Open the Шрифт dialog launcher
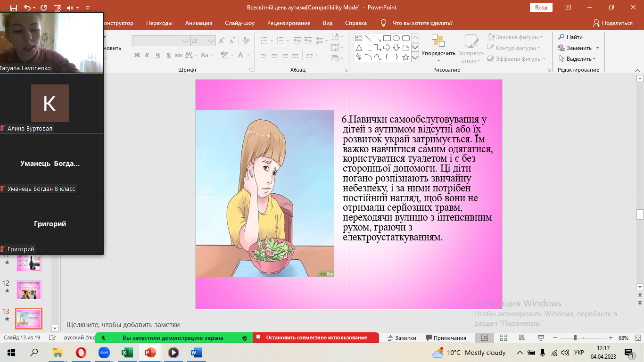Screen dimensions: 644x362 coord(250,70)
